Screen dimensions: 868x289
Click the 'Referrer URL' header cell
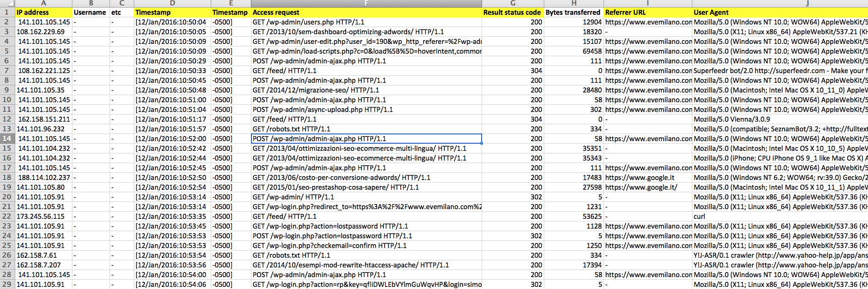coord(648,12)
